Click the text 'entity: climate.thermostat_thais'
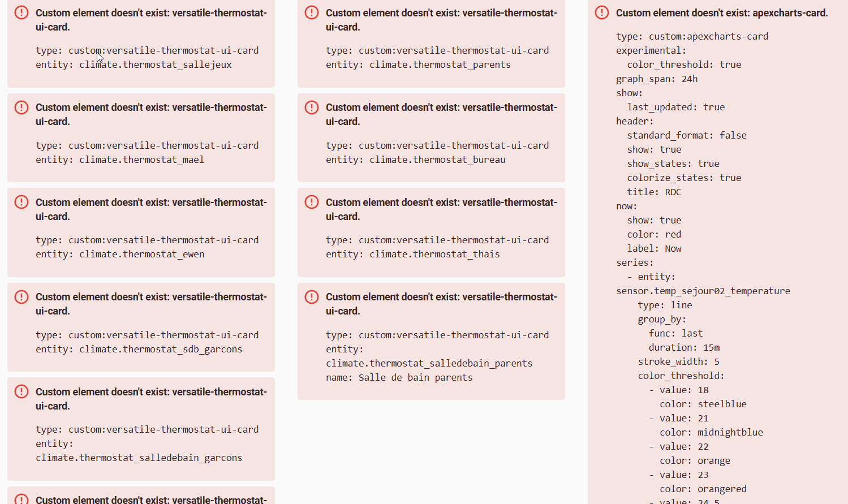This screenshot has height=504, width=848. pyautogui.click(x=413, y=254)
